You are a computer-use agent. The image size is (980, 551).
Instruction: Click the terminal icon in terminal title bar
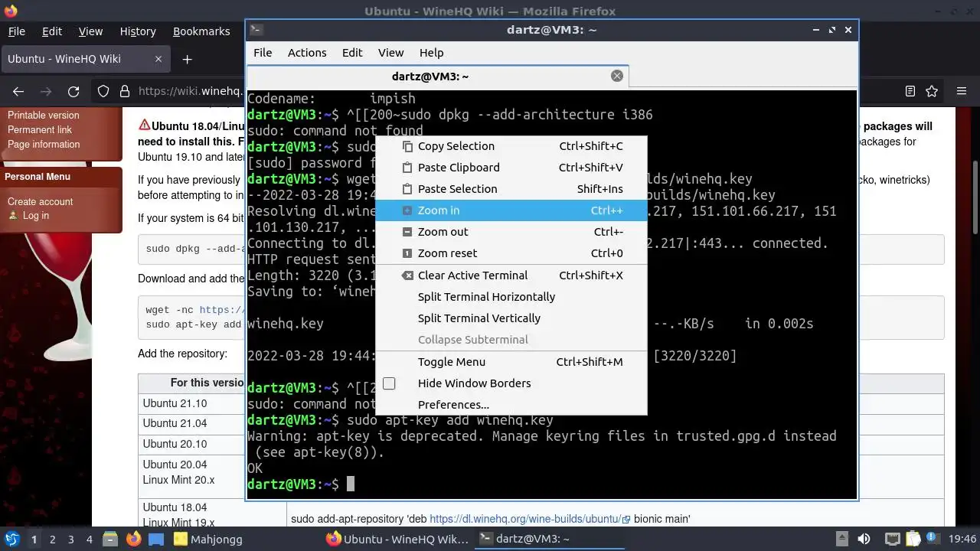point(257,30)
